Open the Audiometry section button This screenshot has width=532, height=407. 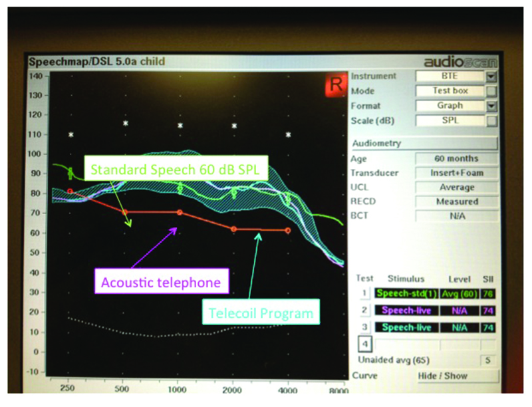coord(424,143)
